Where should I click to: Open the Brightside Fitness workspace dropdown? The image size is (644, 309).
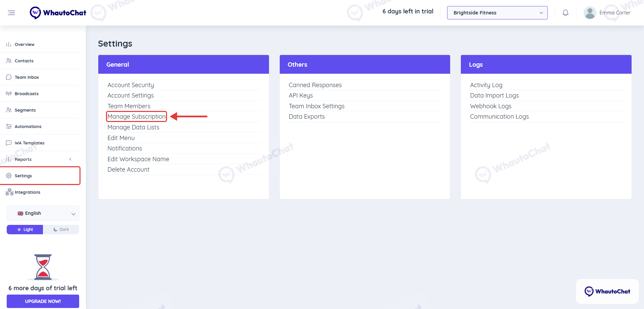497,13
